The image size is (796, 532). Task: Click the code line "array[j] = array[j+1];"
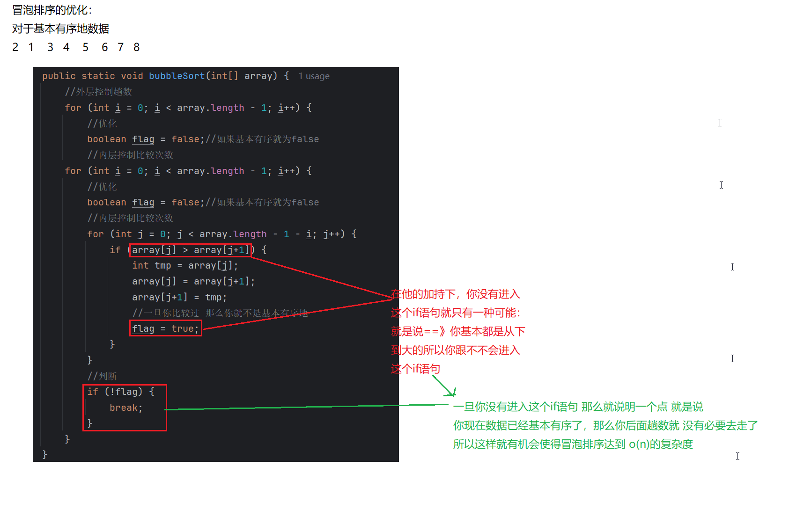tap(193, 281)
